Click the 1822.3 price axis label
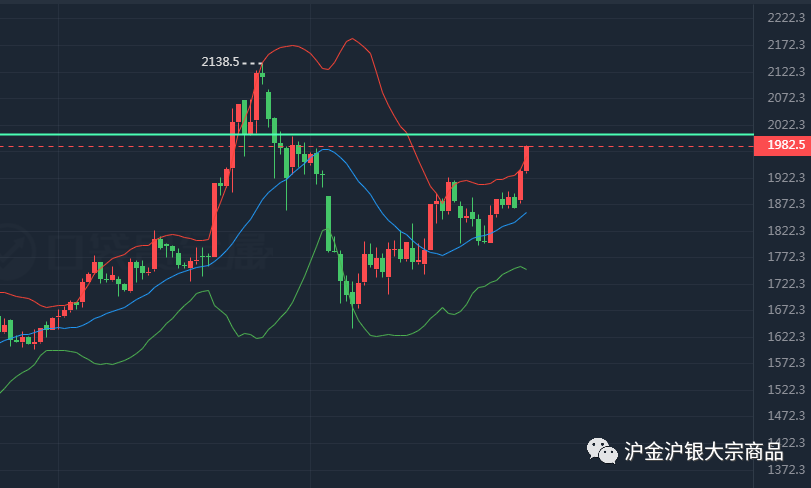 click(x=786, y=231)
